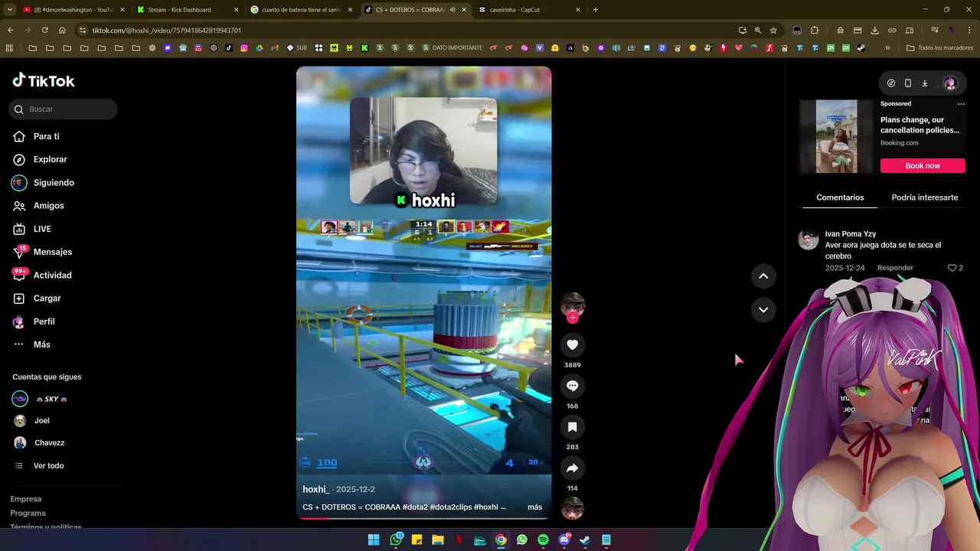This screenshot has height=551, width=980.
Task: Open a new browser tab
Action: click(x=596, y=10)
